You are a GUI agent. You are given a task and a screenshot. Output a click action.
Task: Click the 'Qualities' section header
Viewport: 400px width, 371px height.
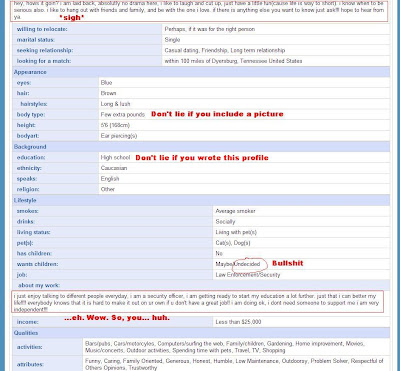coord(26,333)
